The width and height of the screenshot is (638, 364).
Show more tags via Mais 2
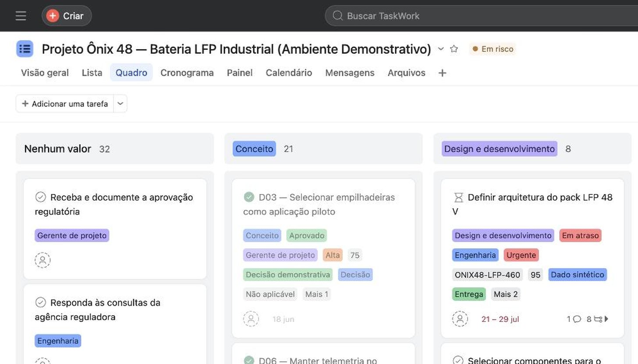point(506,294)
